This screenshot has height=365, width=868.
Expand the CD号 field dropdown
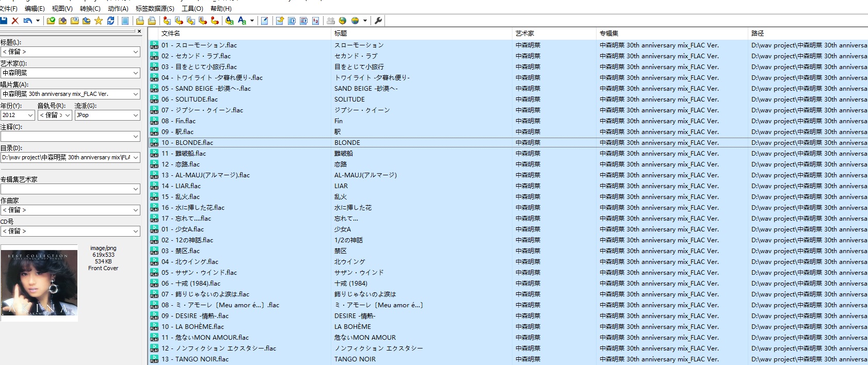coord(136,231)
